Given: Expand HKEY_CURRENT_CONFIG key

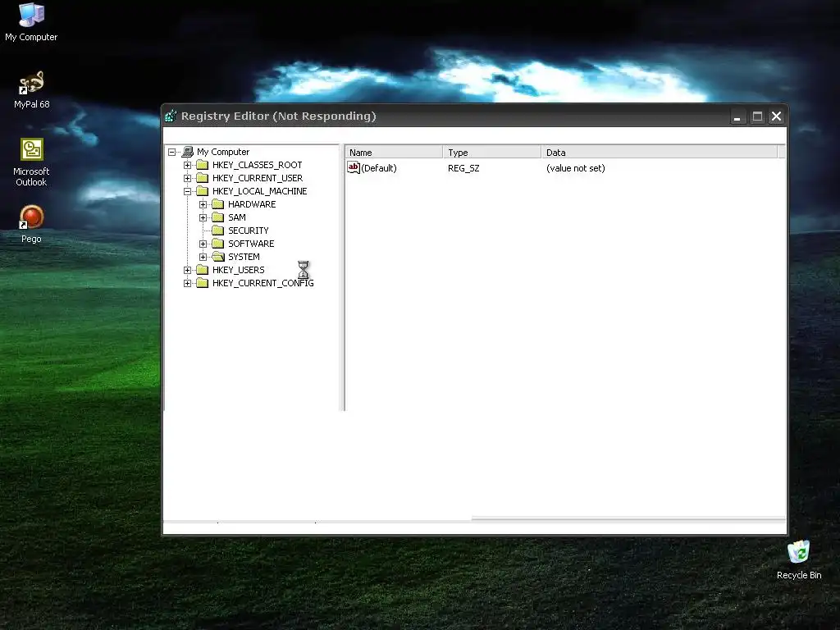Looking at the screenshot, I should tap(187, 283).
